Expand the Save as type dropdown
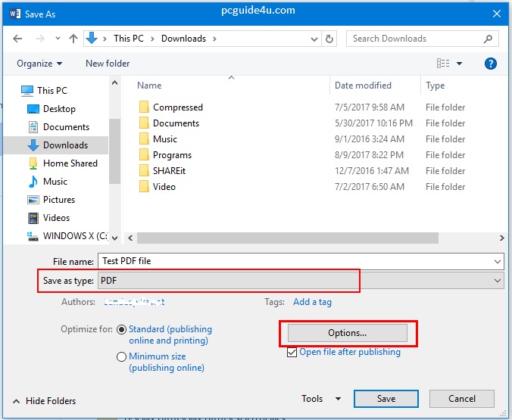This screenshot has width=512, height=420. 497,281
